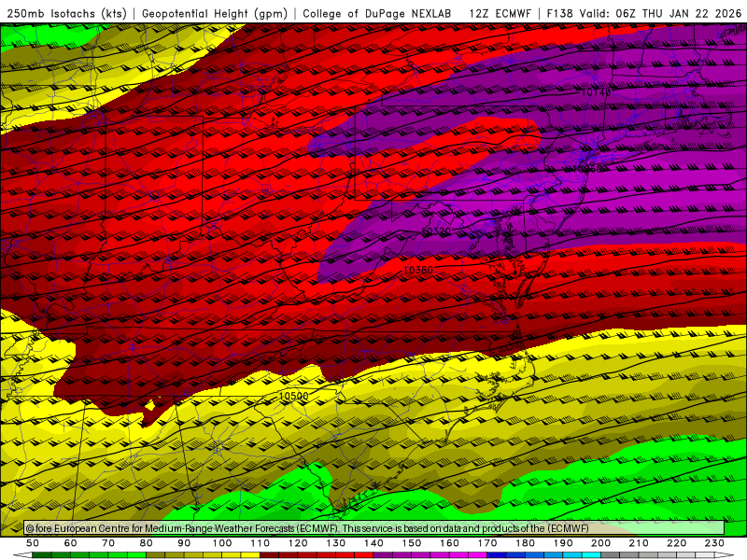Click the 80 value on the color scale
The width and height of the screenshot is (747, 560).
pos(146,543)
